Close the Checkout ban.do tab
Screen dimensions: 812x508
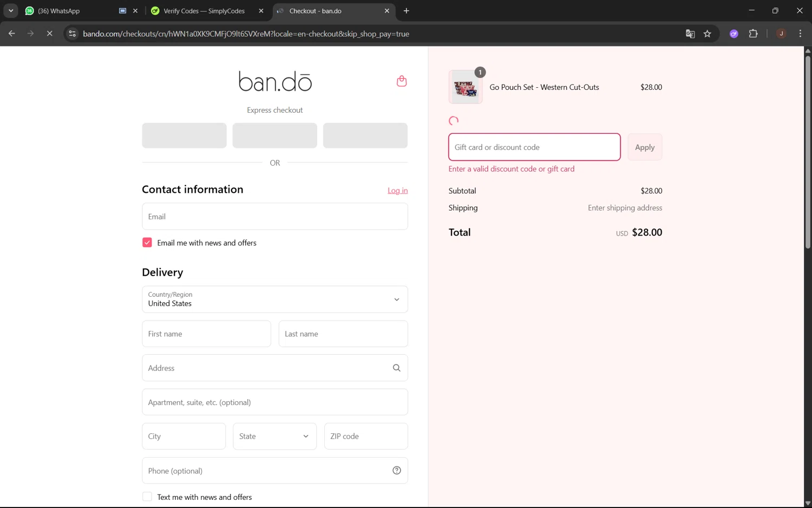point(387,11)
